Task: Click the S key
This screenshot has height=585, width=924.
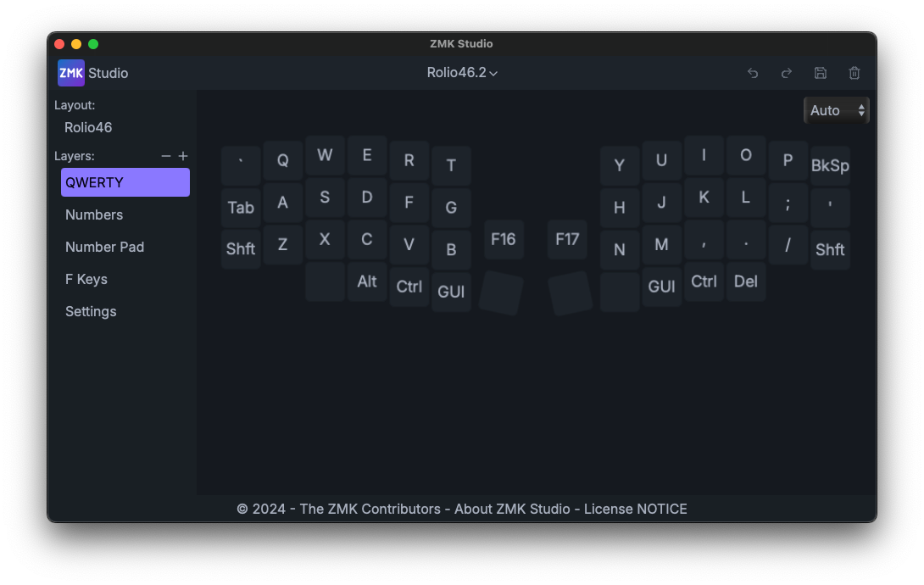Action: coord(325,198)
